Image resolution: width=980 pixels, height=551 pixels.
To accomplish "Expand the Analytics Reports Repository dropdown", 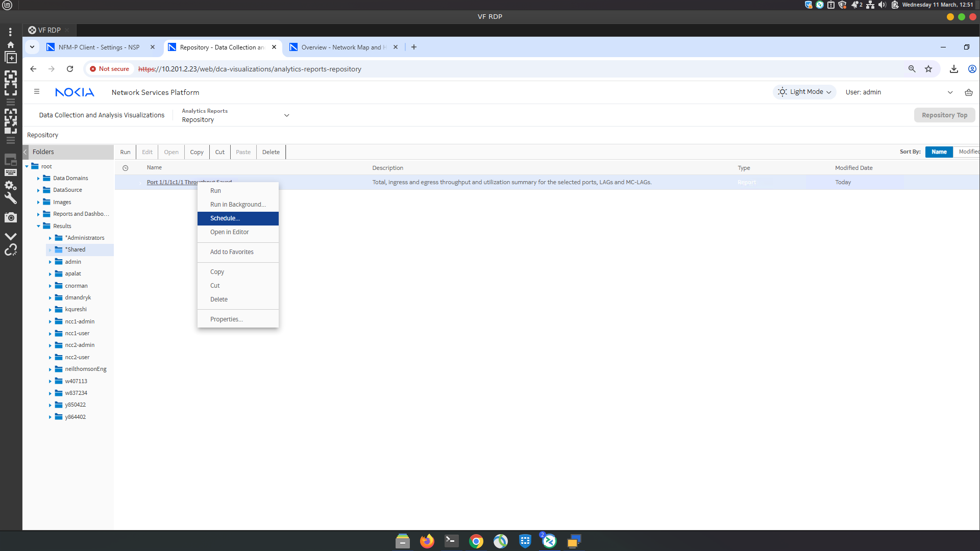I will coord(286,115).
